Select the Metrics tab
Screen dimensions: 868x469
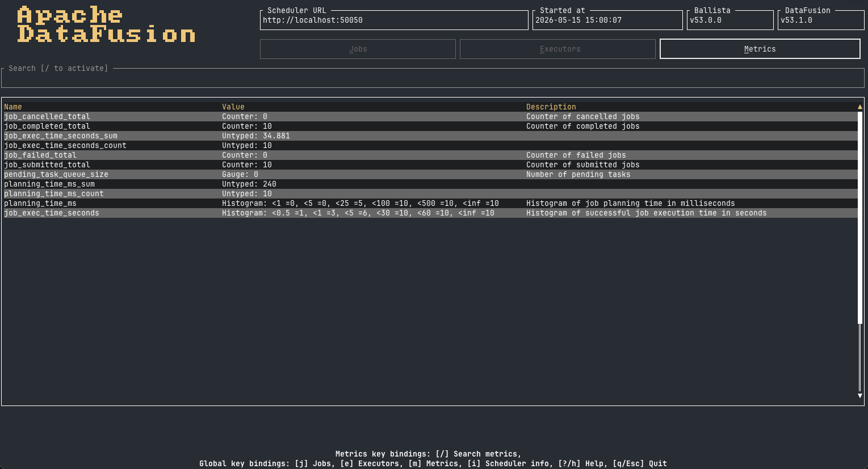tap(760, 49)
